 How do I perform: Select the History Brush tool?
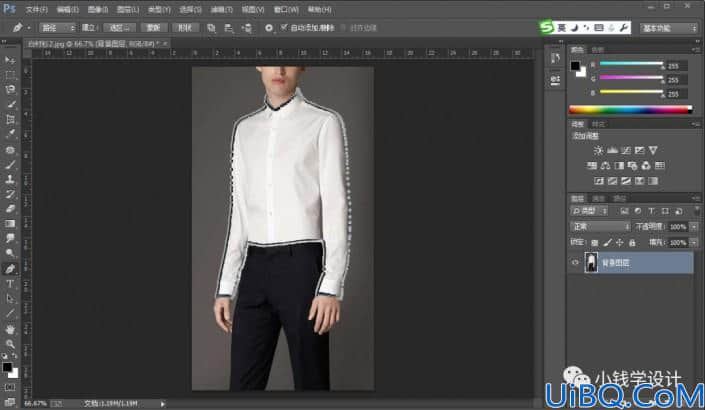(x=10, y=194)
